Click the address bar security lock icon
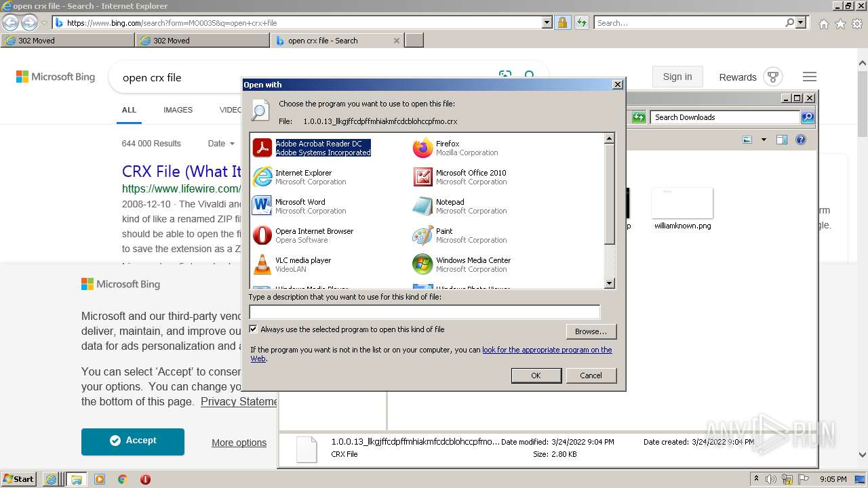 point(562,22)
